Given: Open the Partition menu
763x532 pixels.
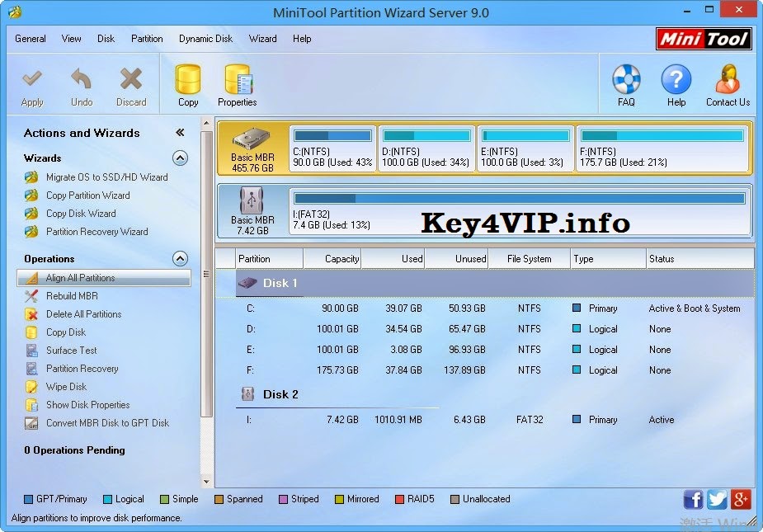Looking at the screenshot, I should tap(147, 38).
